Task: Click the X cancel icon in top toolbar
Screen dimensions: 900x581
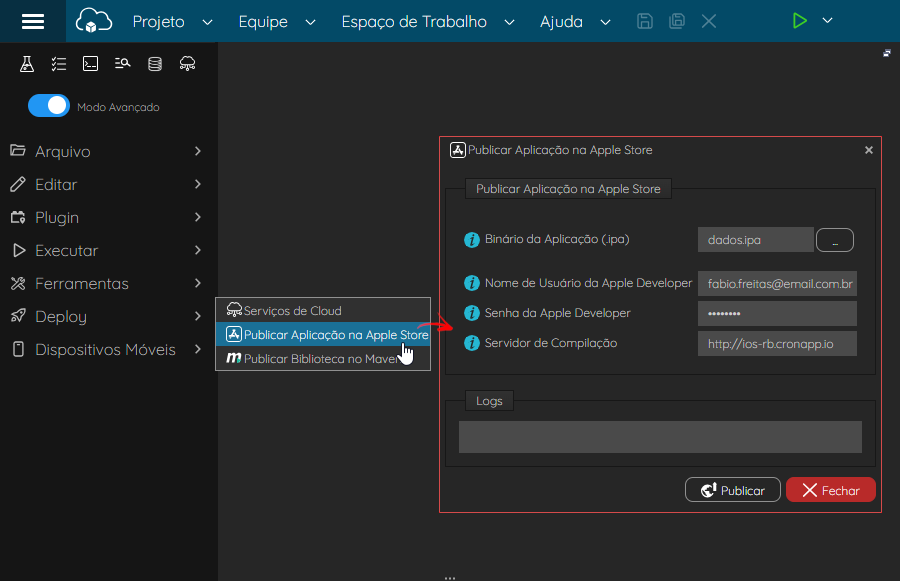Action: click(709, 21)
